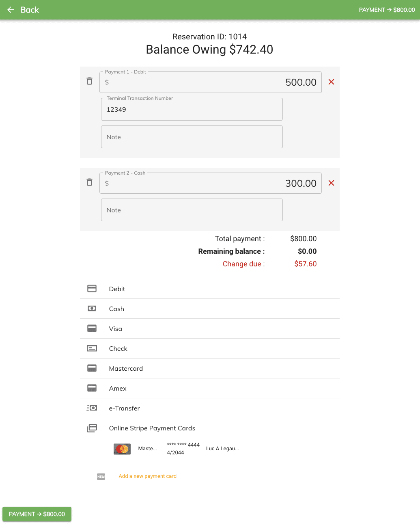The image size is (420, 525).
Task: Select the saved Mastercard ending 4444
Action: pos(177,449)
